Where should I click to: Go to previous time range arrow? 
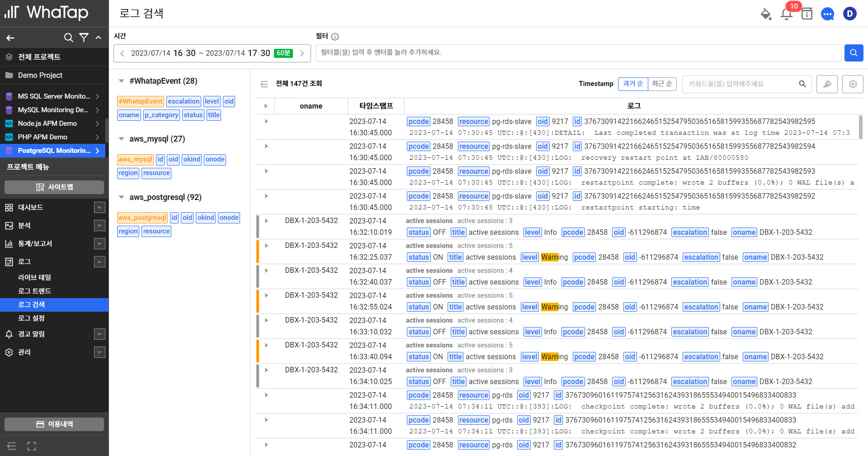[122, 53]
